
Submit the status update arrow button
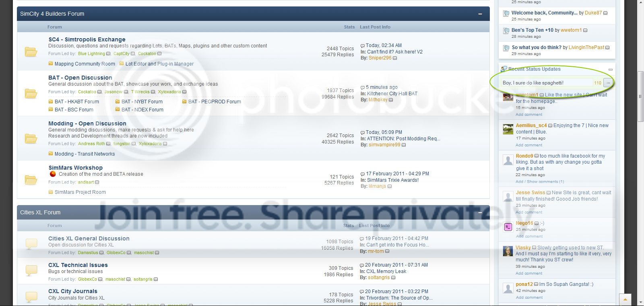pyautogui.click(x=608, y=83)
